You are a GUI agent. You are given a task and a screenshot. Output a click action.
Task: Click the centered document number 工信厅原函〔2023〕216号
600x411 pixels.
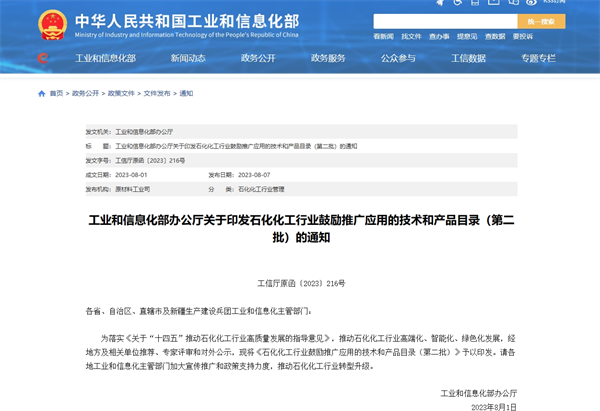click(x=301, y=284)
